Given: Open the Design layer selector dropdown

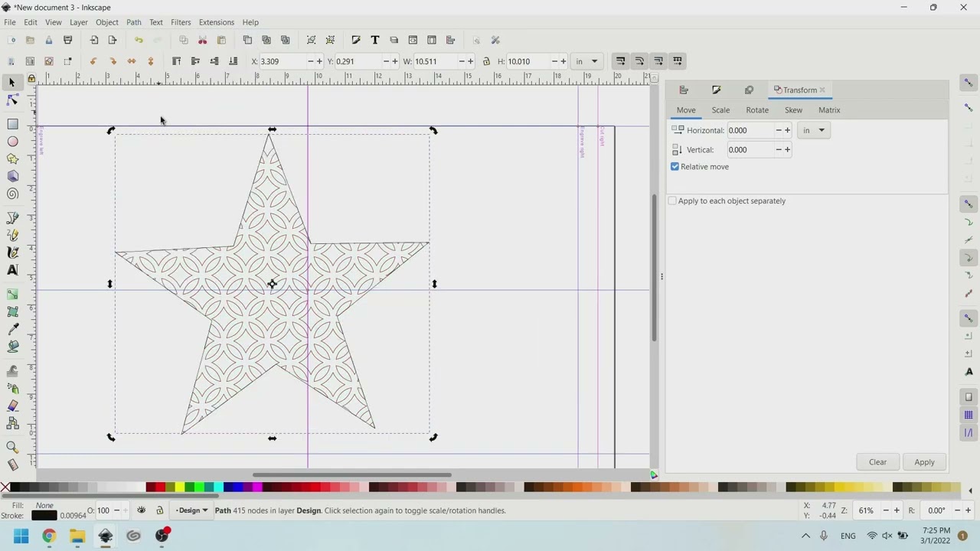Looking at the screenshot, I should [191, 510].
